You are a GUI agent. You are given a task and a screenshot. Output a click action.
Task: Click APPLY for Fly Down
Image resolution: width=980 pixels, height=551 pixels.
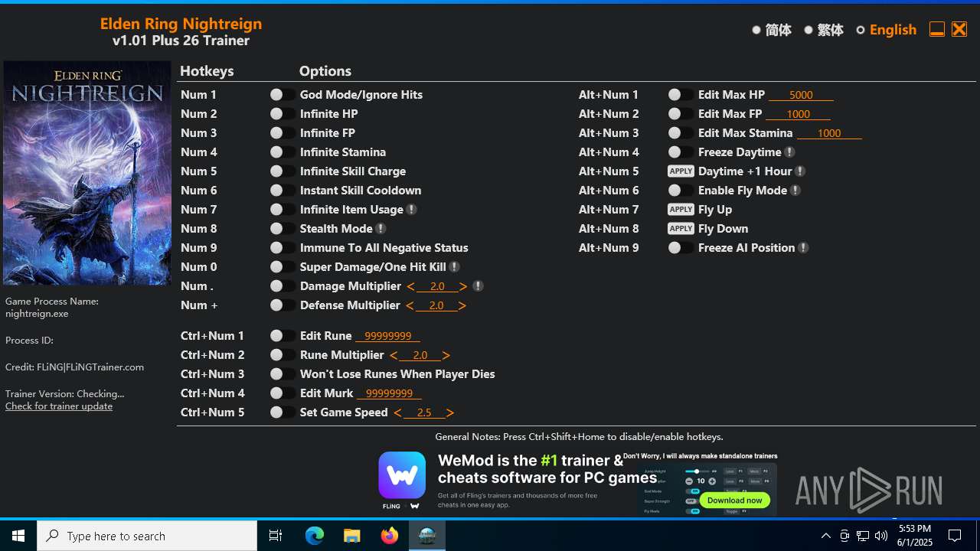click(x=681, y=229)
